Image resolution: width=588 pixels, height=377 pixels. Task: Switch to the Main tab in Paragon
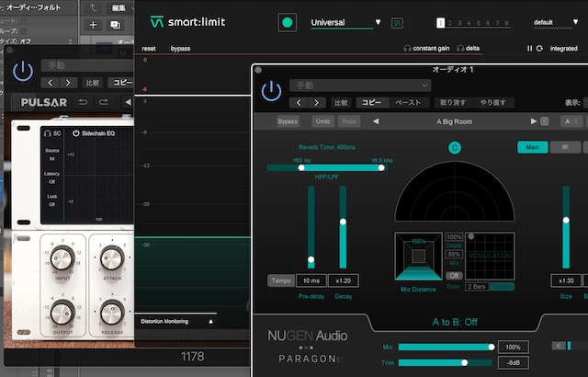(531, 147)
